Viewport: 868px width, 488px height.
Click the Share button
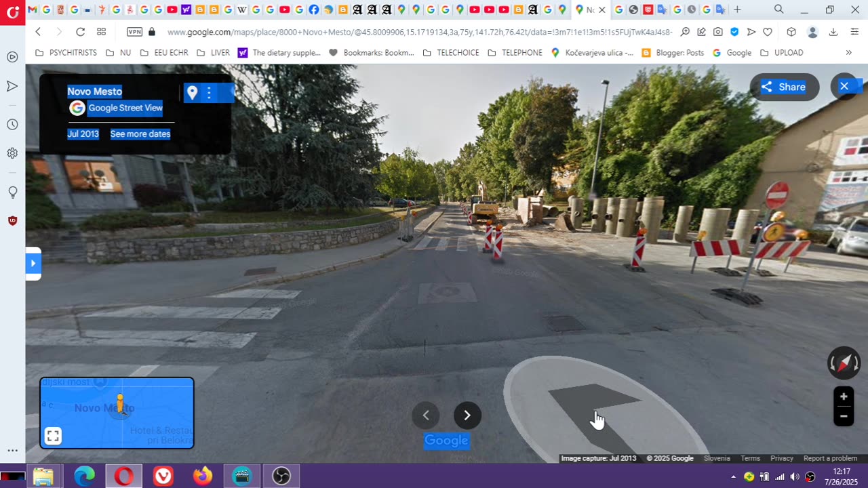tap(784, 87)
